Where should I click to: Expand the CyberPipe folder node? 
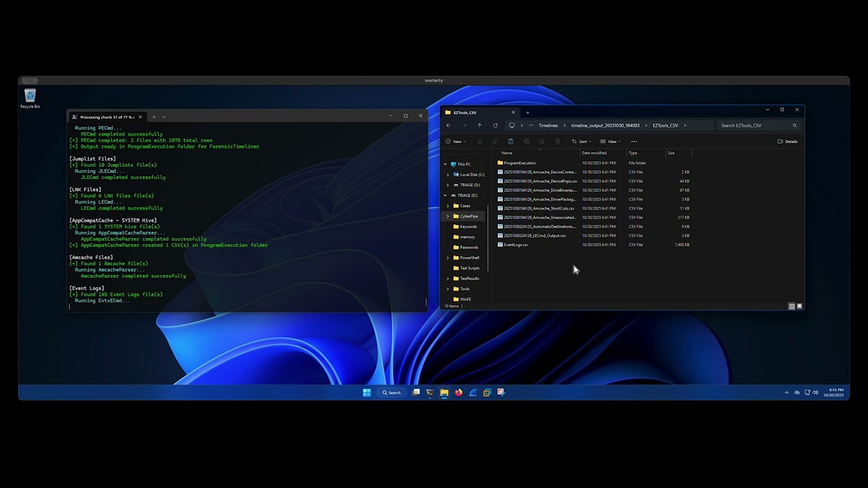click(448, 216)
